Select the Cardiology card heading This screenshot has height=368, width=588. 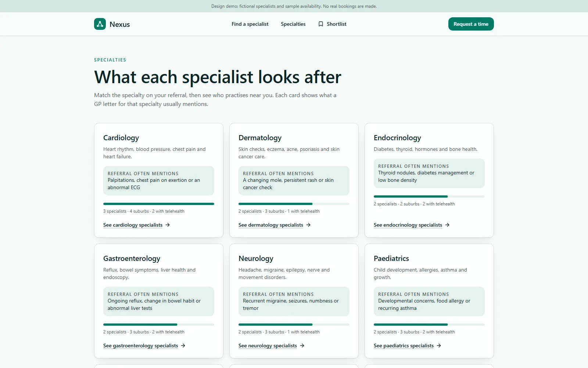coord(121,138)
